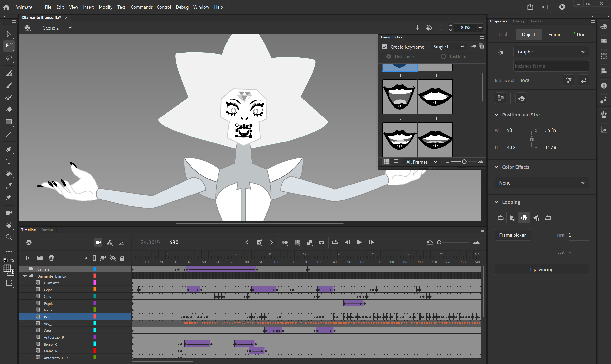The height and width of the screenshot is (364, 611).
Task: Select Play Single Frame looping option
Action: tap(524, 218)
